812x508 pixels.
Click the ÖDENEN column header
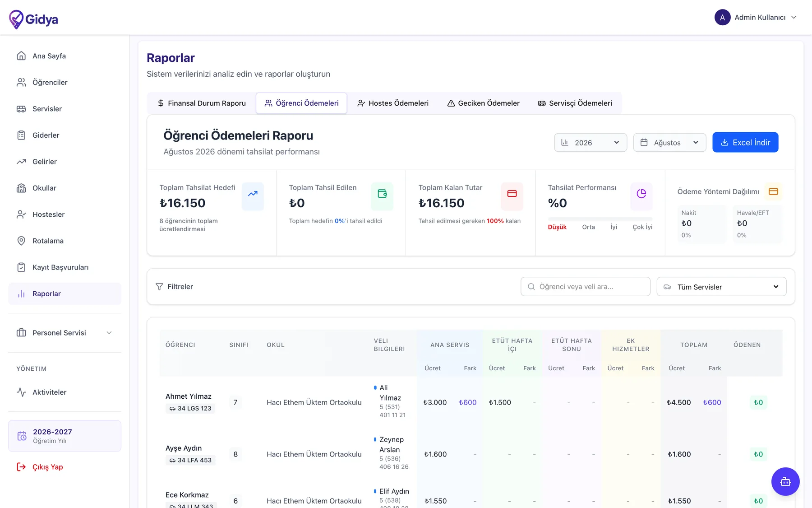tap(747, 345)
